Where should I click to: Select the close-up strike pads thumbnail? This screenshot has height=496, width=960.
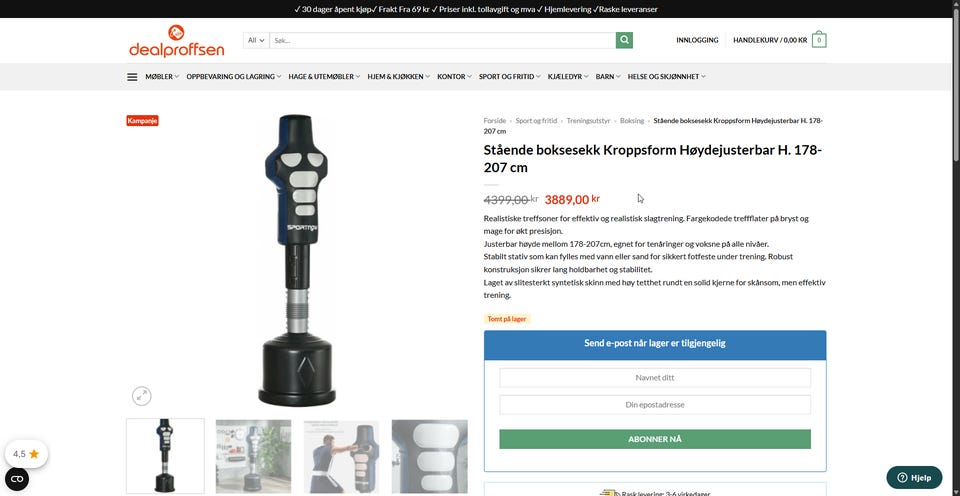click(x=430, y=456)
